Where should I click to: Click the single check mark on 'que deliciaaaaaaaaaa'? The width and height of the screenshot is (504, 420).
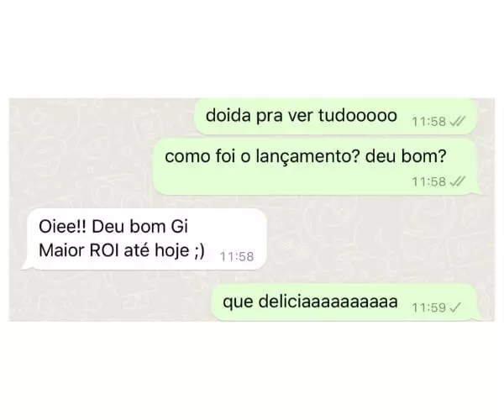click(x=455, y=307)
